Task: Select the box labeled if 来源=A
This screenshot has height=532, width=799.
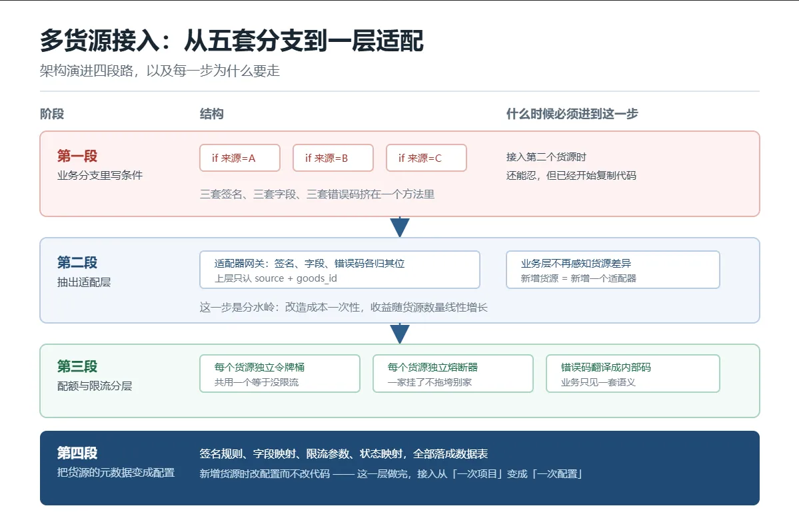Action: point(240,158)
